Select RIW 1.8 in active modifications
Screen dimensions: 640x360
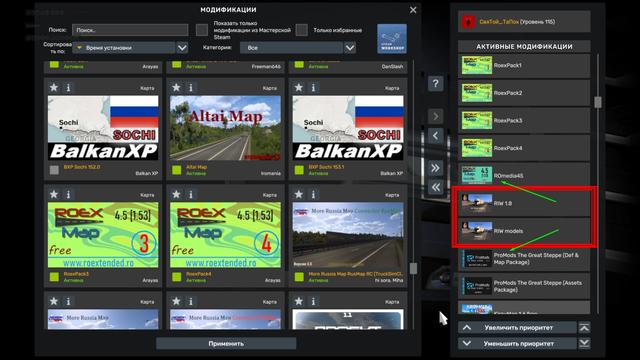(524, 203)
